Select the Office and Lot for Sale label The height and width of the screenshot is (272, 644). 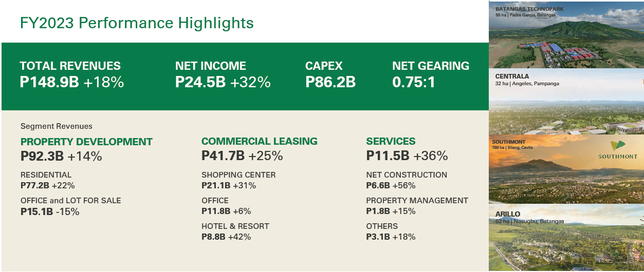click(x=71, y=201)
